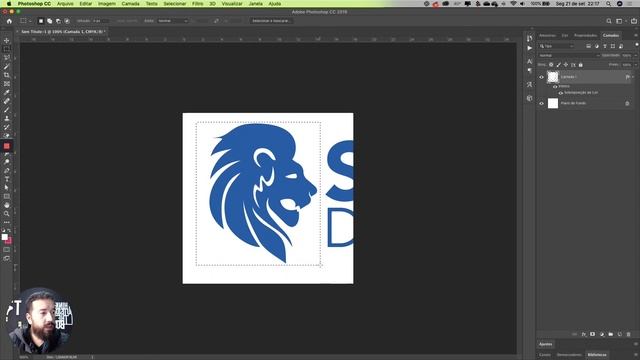This screenshot has width=640, height=360.
Task: Select the Eyedropper tool
Action: click(7, 93)
